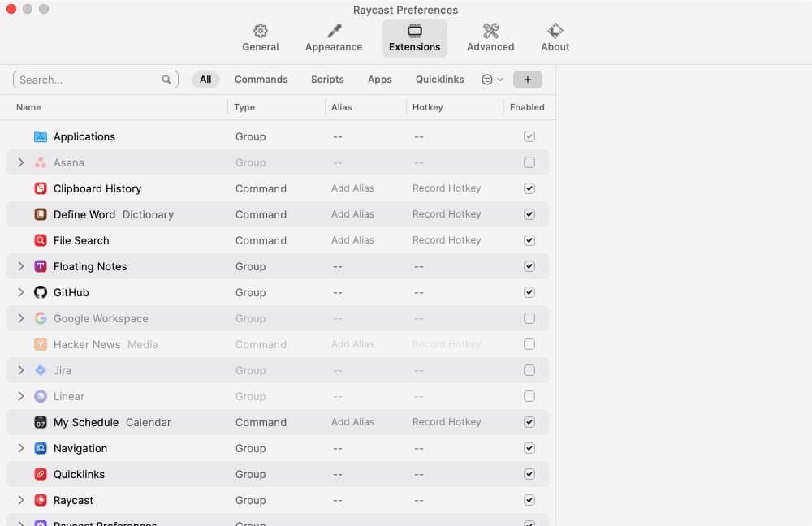Image resolution: width=812 pixels, height=526 pixels.
Task: Expand the Navigation group
Action: [21, 448]
